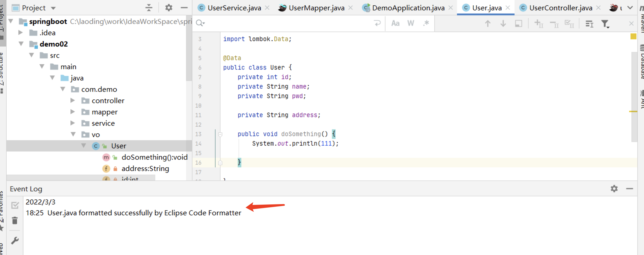
Task: Insert new line in search field
Action: [377, 23]
